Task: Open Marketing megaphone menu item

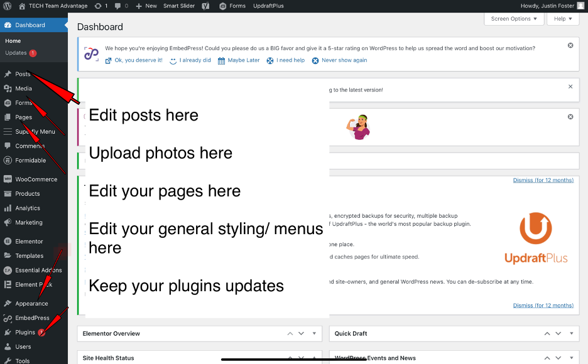Action: tap(28, 223)
